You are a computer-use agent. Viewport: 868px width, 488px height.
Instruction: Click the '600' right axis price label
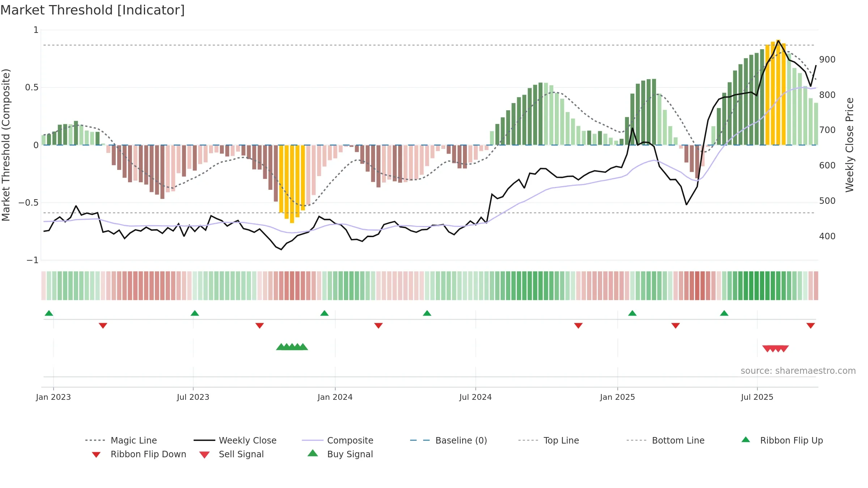click(827, 166)
